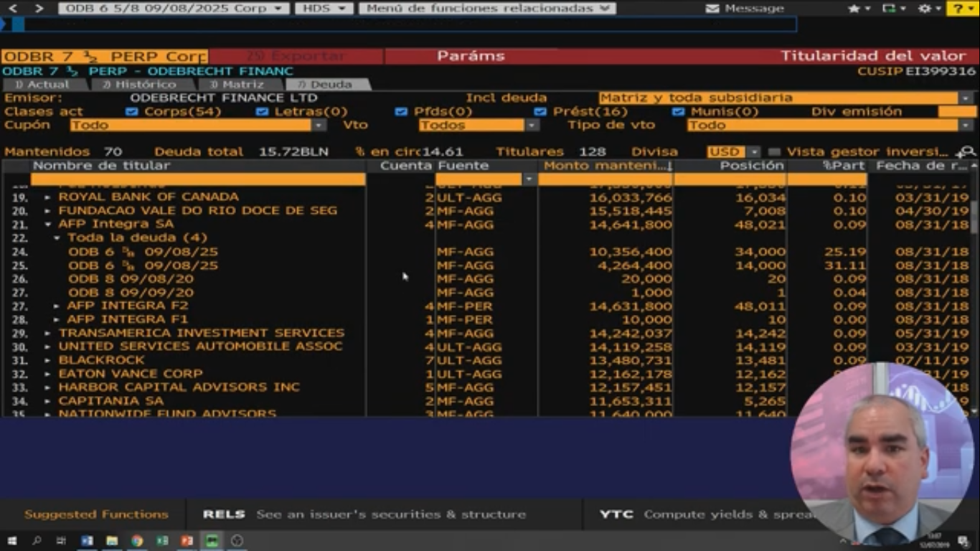Click the ODBR 7 1/2 PERP Corp security field

(x=105, y=57)
